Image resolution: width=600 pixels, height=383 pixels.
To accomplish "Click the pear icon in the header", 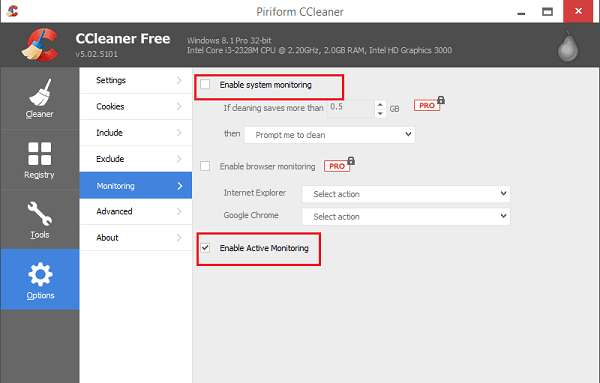I will [x=567, y=47].
